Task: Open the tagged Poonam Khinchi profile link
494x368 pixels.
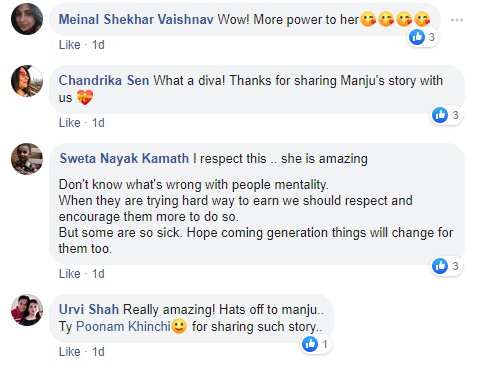Action: 123,326
